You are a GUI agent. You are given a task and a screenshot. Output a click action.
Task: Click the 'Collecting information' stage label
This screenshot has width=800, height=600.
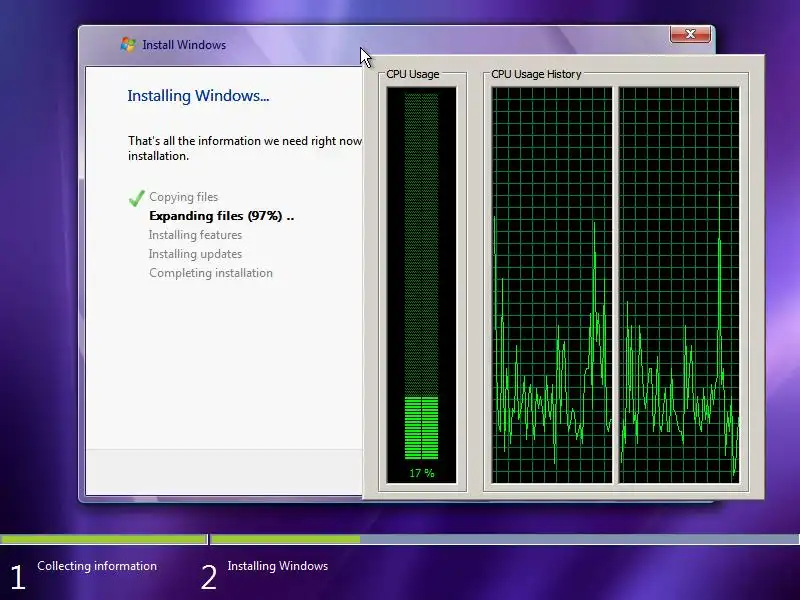(x=97, y=566)
